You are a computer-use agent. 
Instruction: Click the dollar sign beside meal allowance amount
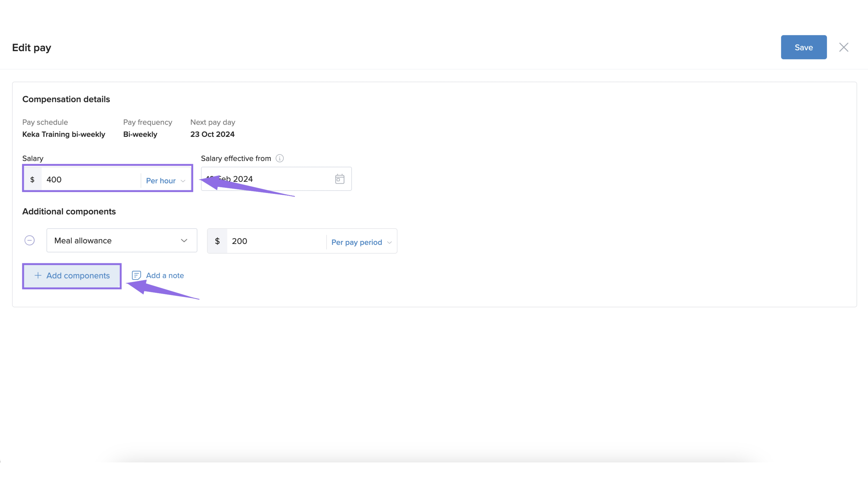217,241
